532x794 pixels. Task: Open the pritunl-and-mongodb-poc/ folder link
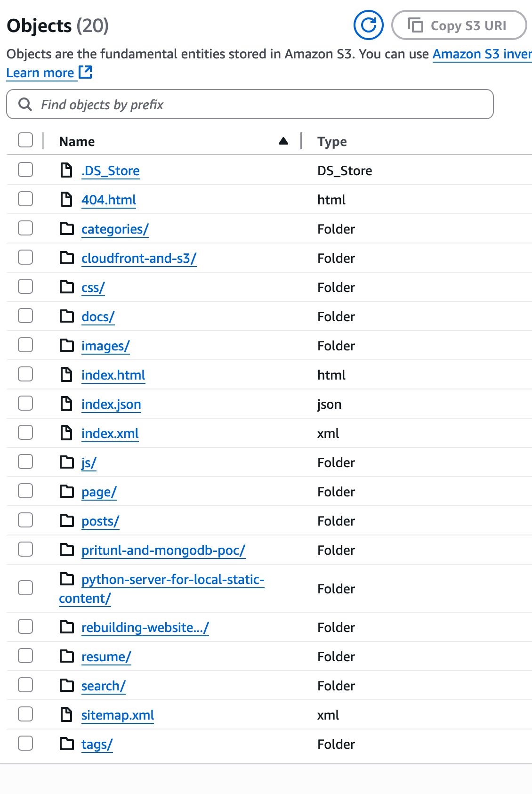pyautogui.click(x=163, y=551)
